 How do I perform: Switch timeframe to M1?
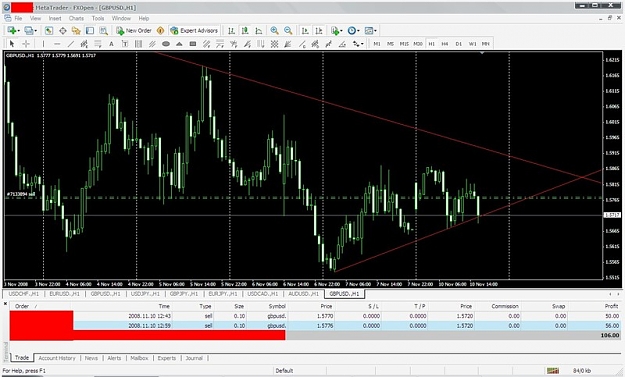tap(377, 43)
